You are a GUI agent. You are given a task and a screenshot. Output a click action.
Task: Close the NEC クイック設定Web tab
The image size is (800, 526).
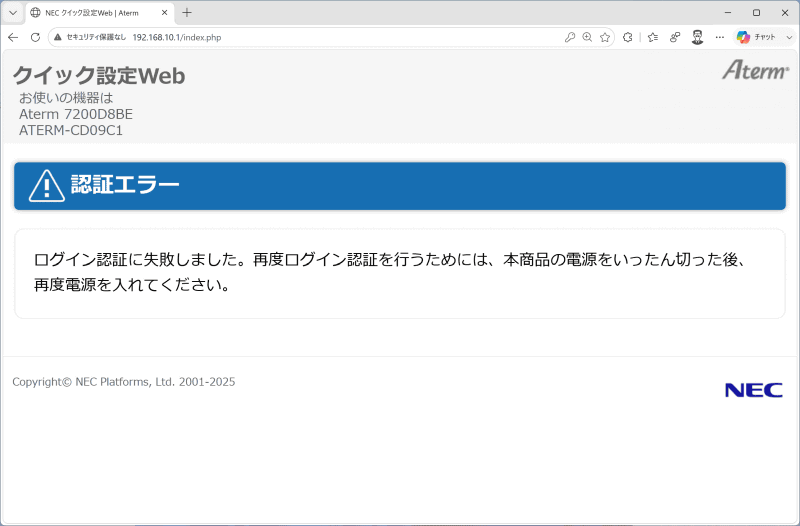tap(164, 13)
